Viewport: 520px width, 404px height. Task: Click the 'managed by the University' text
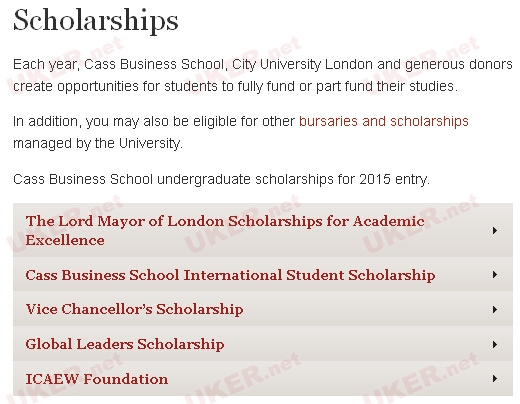coord(98,143)
